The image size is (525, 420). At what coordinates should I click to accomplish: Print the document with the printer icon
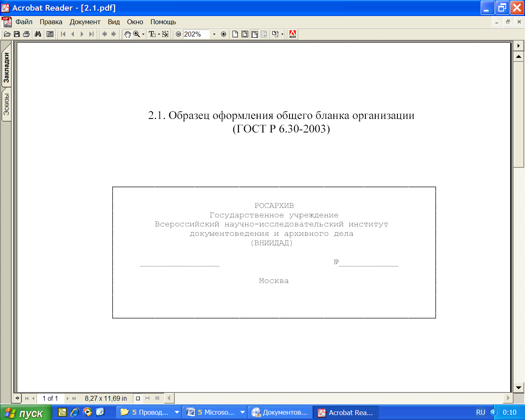26,34
